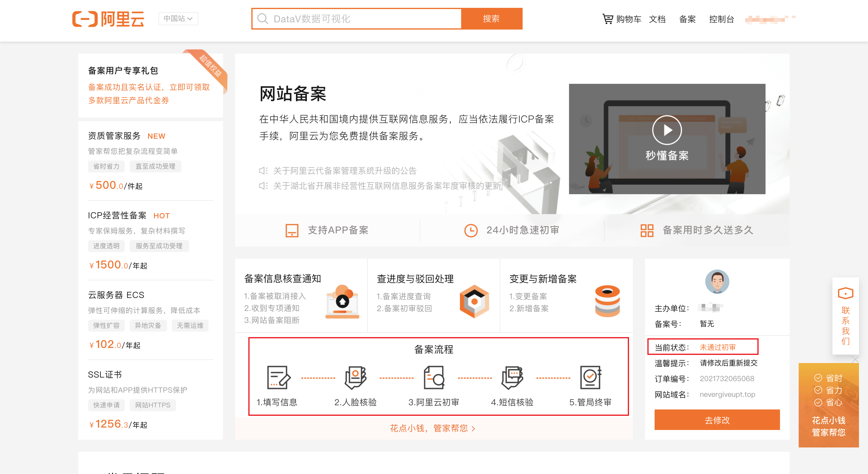Click the 支持APP备案 monitor icon
Screen dimensions: 868x474
[x=292, y=230]
